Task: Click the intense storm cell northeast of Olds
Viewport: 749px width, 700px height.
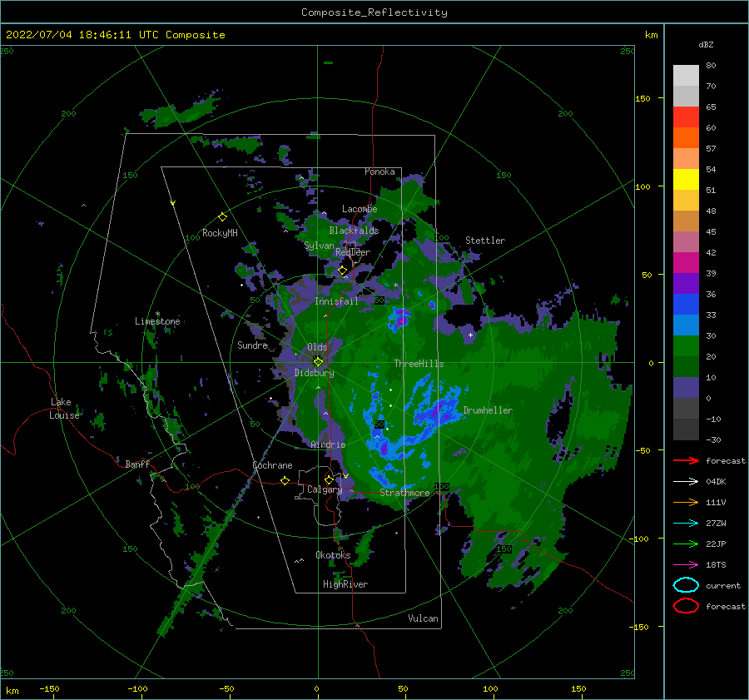Action: click(x=399, y=318)
